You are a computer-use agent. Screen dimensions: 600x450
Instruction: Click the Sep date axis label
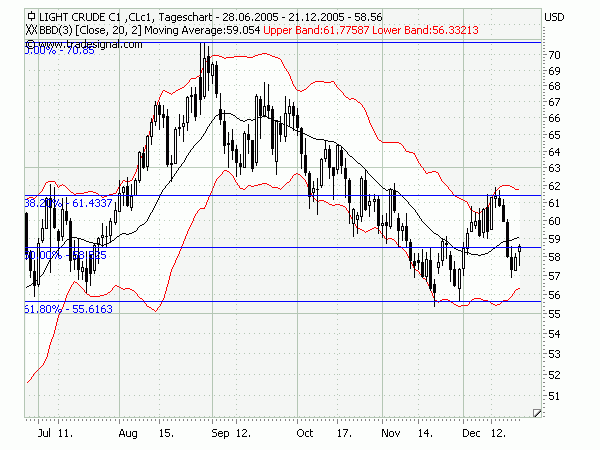(x=220, y=434)
